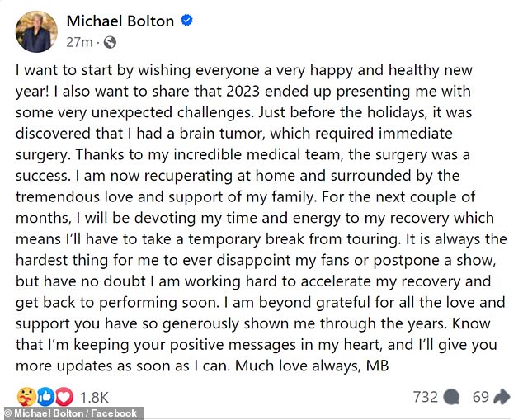The height and width of the screenshot is (420, 523).
Task: Open the 27m post timestamp
Action: click(79, 42)
